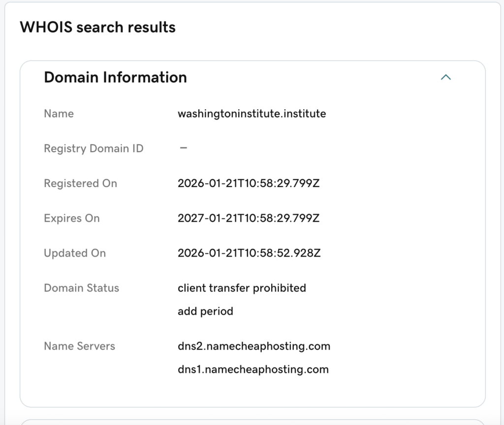Collapse the Domain Information section chevron
The image size is (504, 425).
click(x=445, y=77)
